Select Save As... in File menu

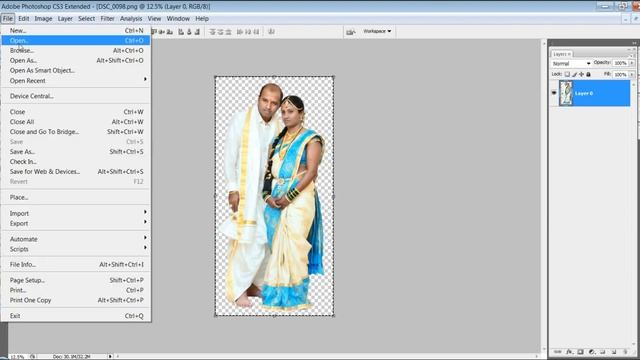tap(76, 152)
